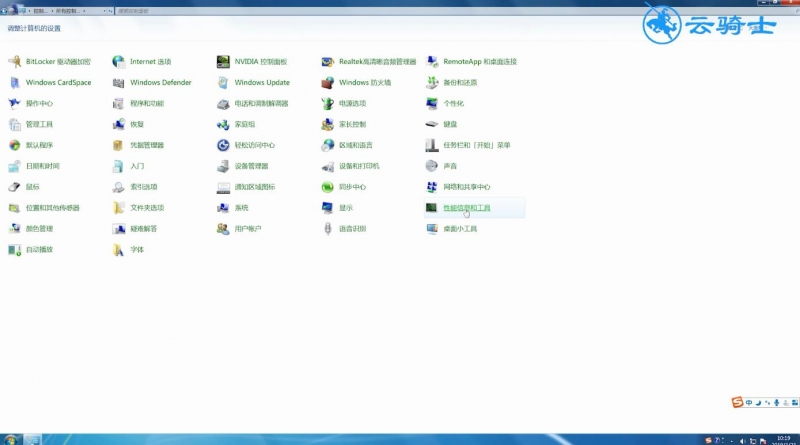Open the 位置和其他传感器 link
The image size is (800, 445).
pyautogui.click(x=53, y=208)
